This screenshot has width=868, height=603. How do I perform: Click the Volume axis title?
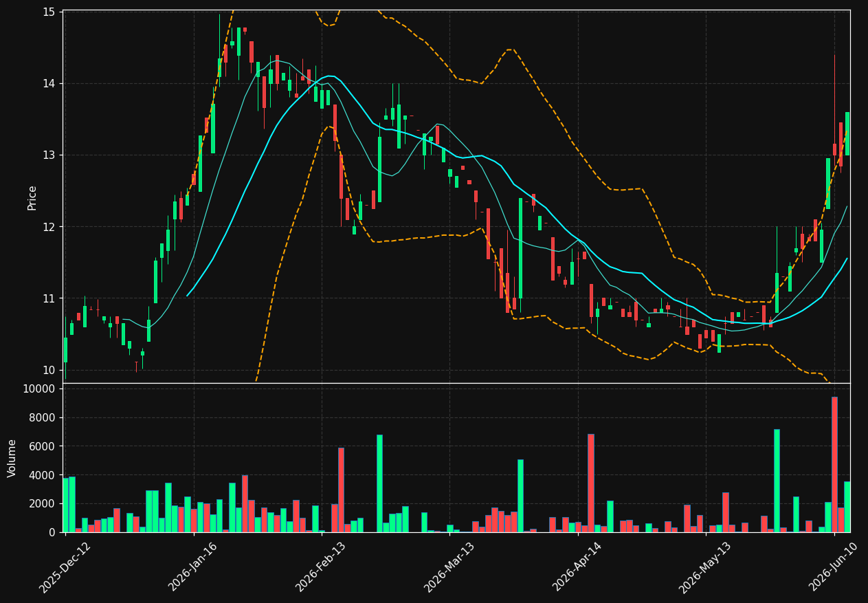tap(12, 458)
